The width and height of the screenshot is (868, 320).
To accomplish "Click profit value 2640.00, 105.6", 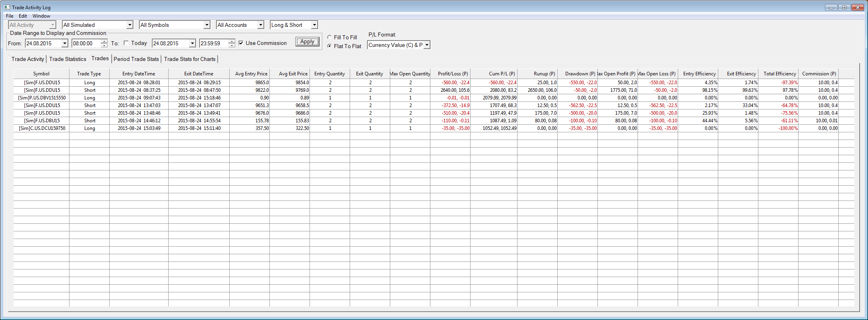I will click(450, 90).
